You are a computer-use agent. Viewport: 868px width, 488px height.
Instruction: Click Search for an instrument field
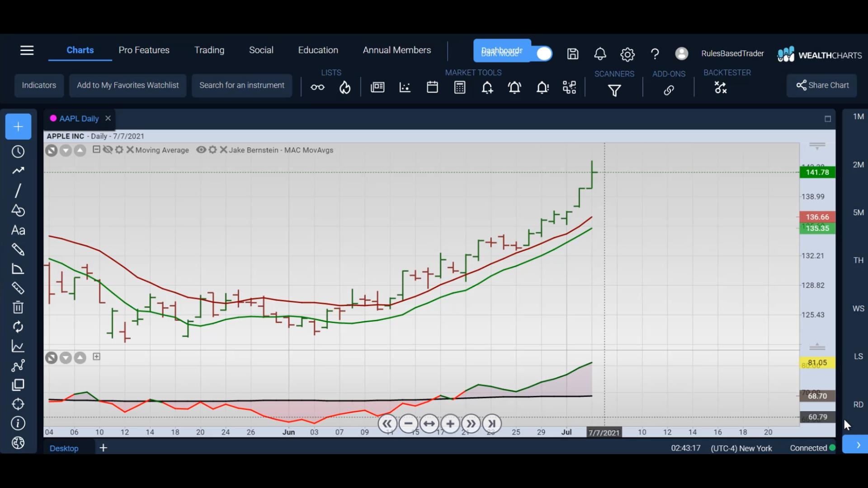tap(242, 85)
